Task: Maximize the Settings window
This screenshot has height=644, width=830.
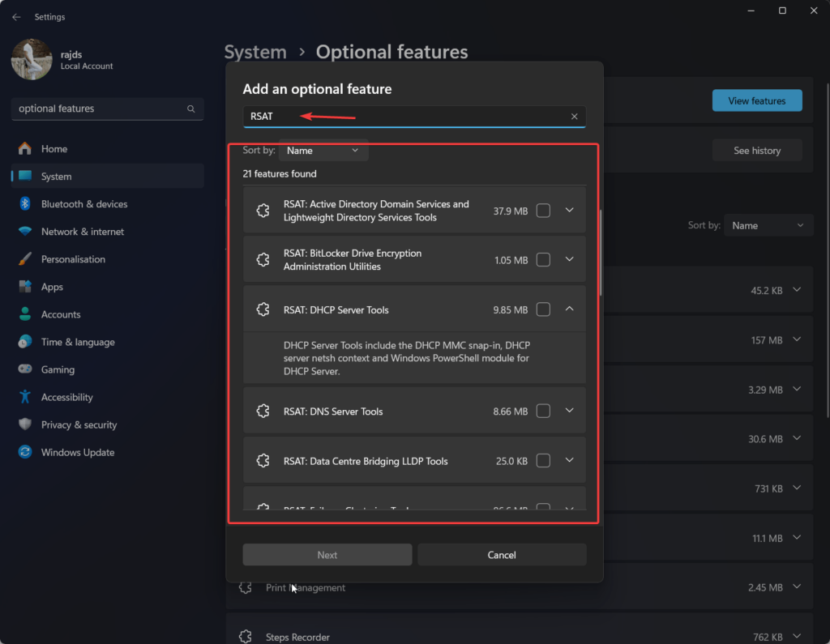Action: (x=782, y=11)
